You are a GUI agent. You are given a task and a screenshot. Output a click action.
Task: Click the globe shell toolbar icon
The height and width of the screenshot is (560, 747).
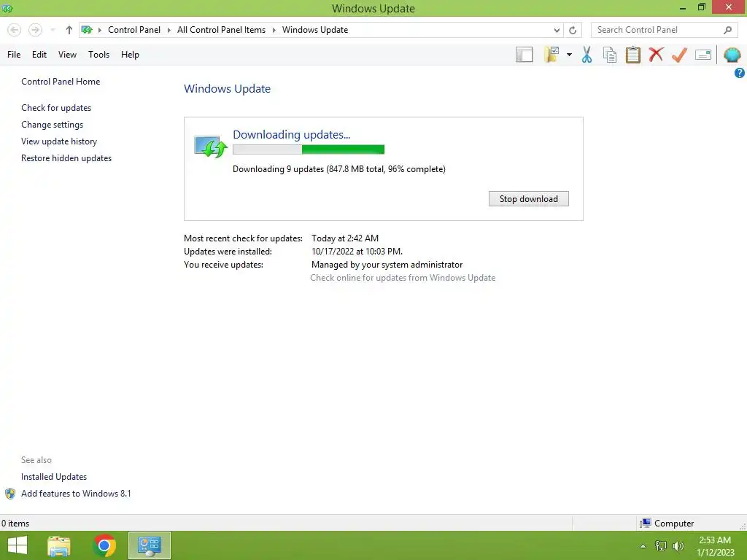[x=732, y=55]
